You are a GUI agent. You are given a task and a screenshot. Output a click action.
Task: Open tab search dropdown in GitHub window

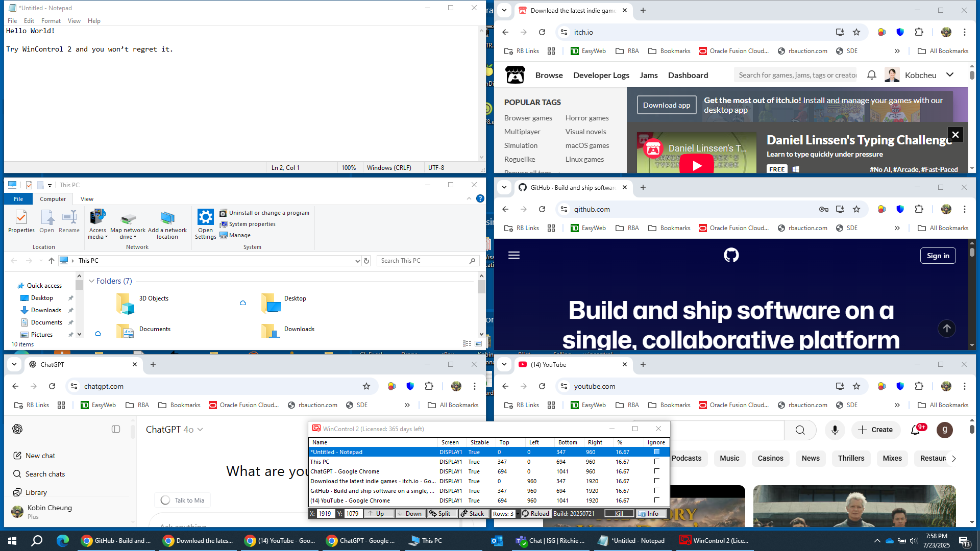pos(504,187)
